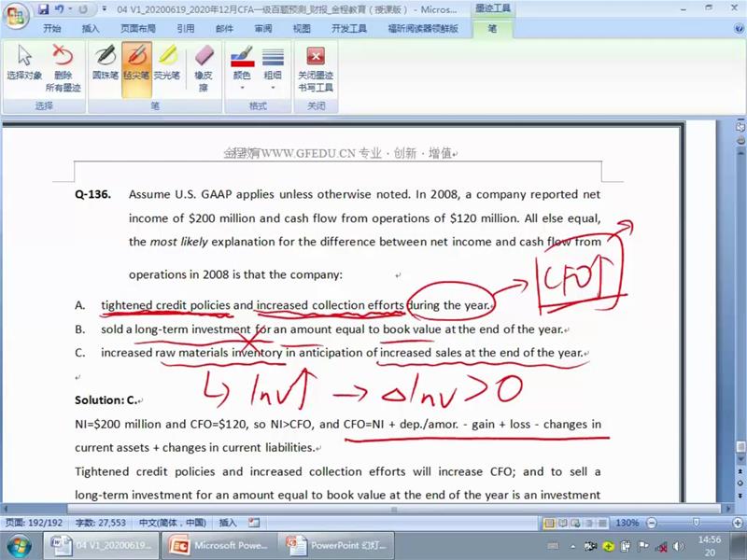The image size is (747, 560).
Task: Open the undo history dropdown arrow
Action: pyautogui.click(x=69, y=10)
